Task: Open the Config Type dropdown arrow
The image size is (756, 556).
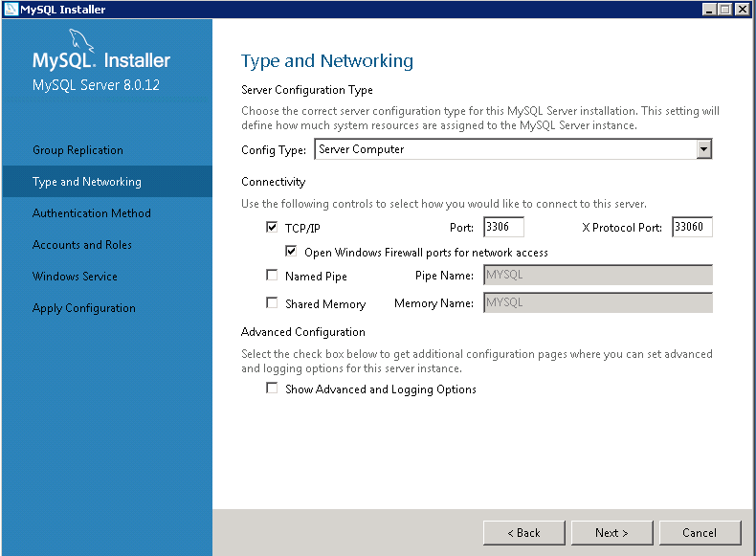Action: pyautogui.click(x=704, y=149)
